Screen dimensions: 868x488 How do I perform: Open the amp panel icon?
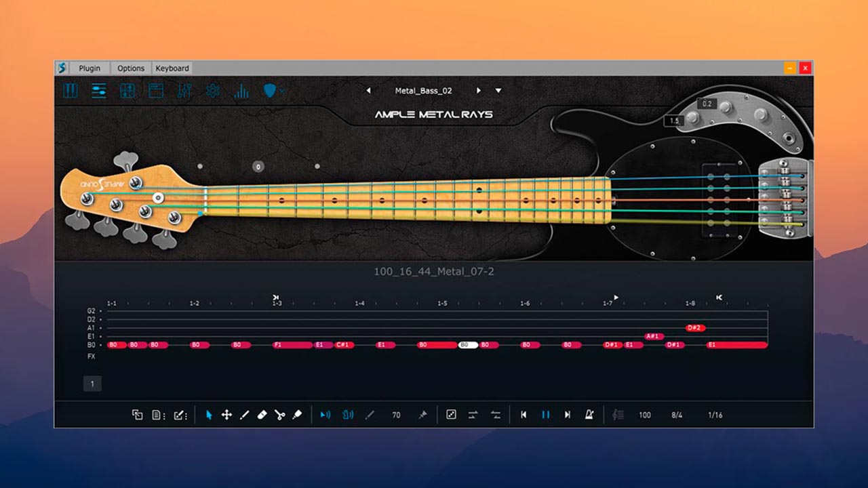point(155,89)
